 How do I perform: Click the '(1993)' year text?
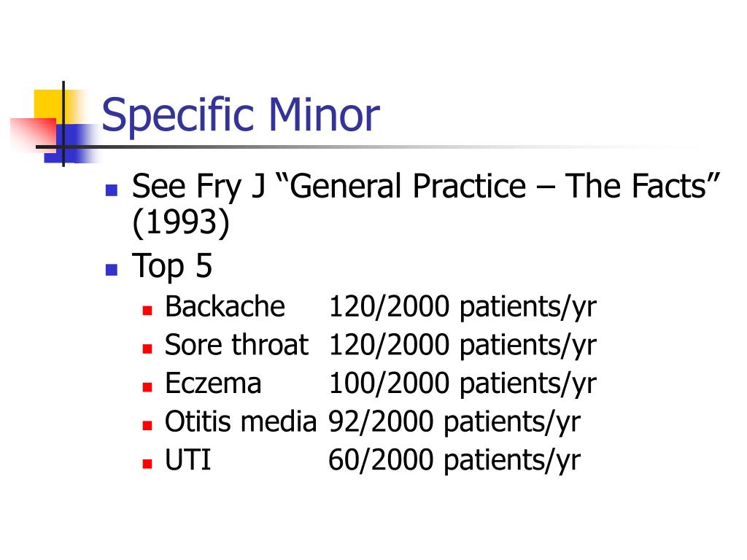click(x=181, y=222)
